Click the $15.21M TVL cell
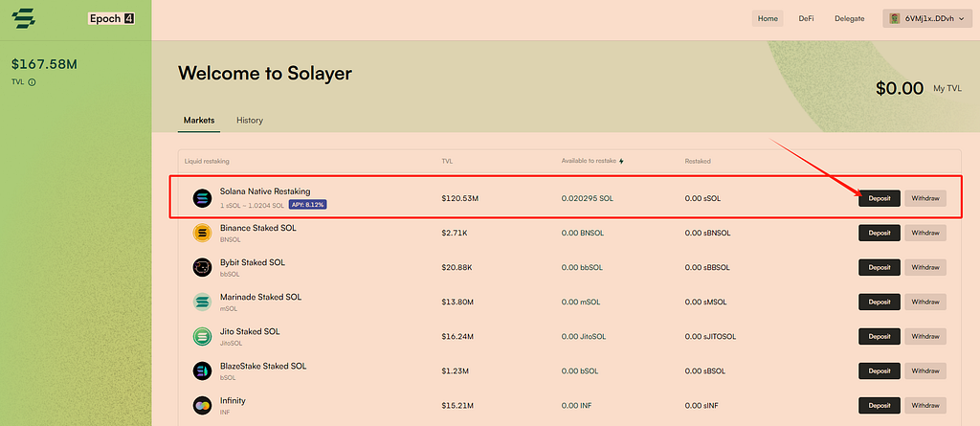The image size is (980, 426). click(457, 405)
